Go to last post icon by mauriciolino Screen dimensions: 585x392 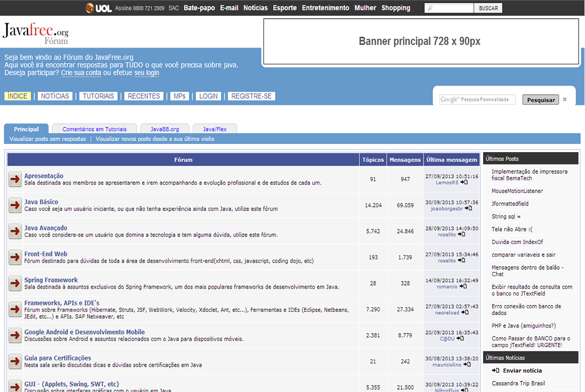pyautogui.click(x=467, y=365)
